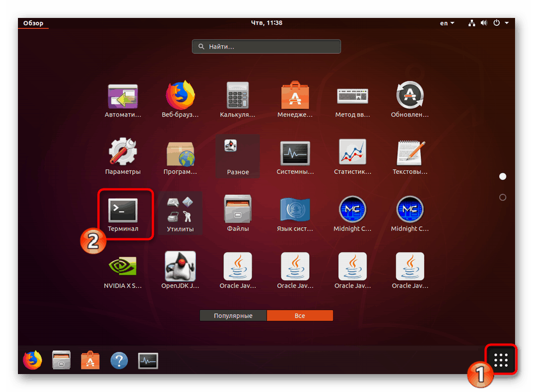Click the Обзор activities button

33,23
